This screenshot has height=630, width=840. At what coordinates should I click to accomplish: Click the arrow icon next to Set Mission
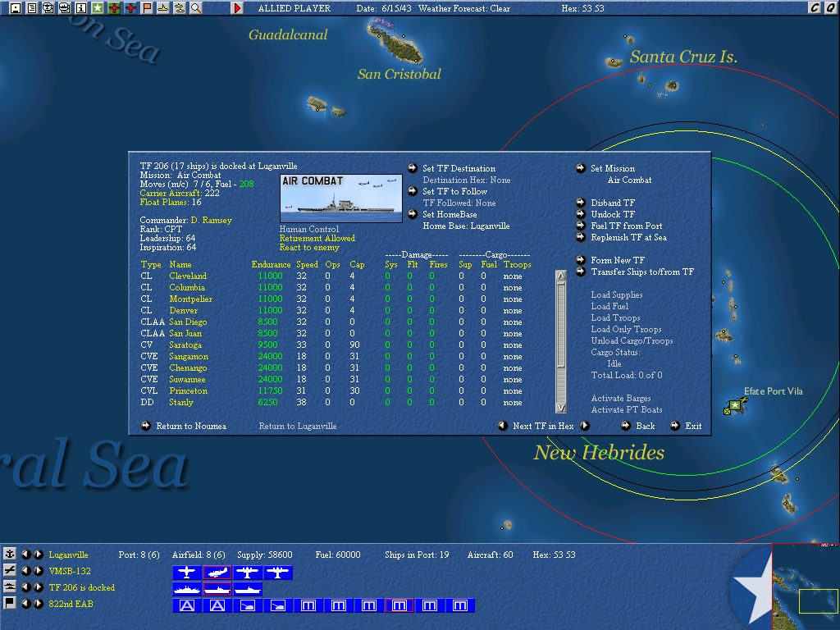(x=581, y=168)
